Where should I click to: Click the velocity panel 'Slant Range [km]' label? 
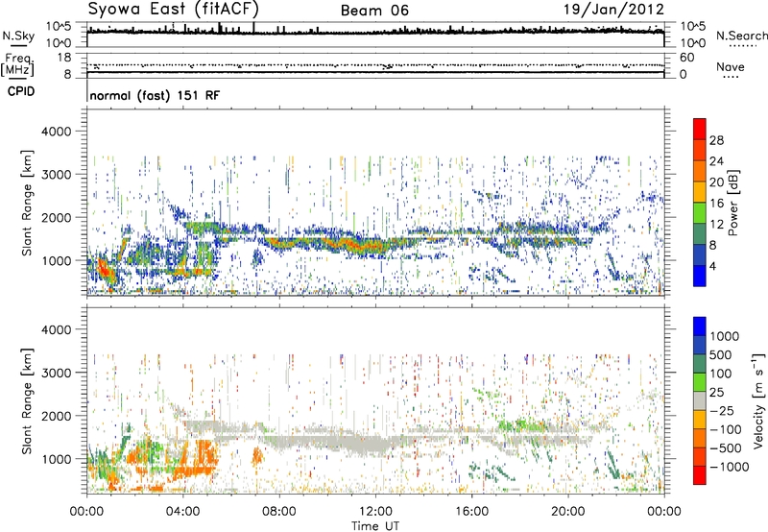tap(27, 401)
